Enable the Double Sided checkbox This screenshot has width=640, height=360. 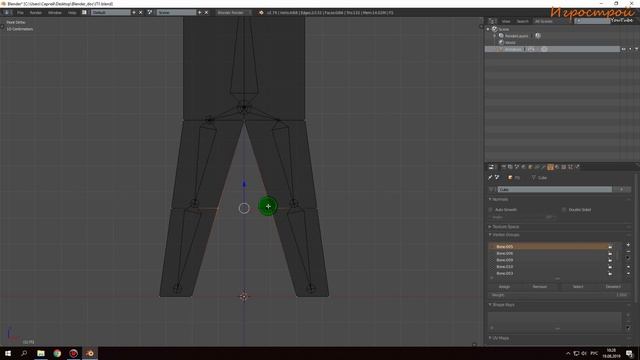[x=564, y=210]
